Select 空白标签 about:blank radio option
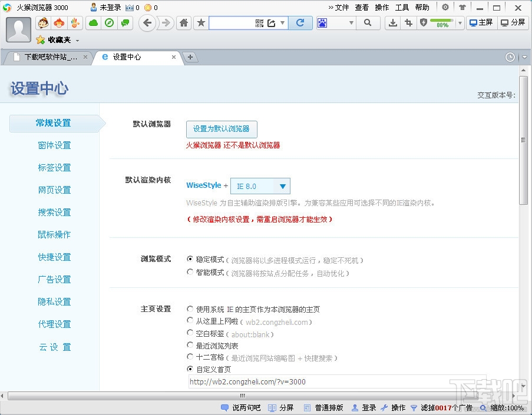The width and height of the screenshot is (532, 415). (190, 333)
